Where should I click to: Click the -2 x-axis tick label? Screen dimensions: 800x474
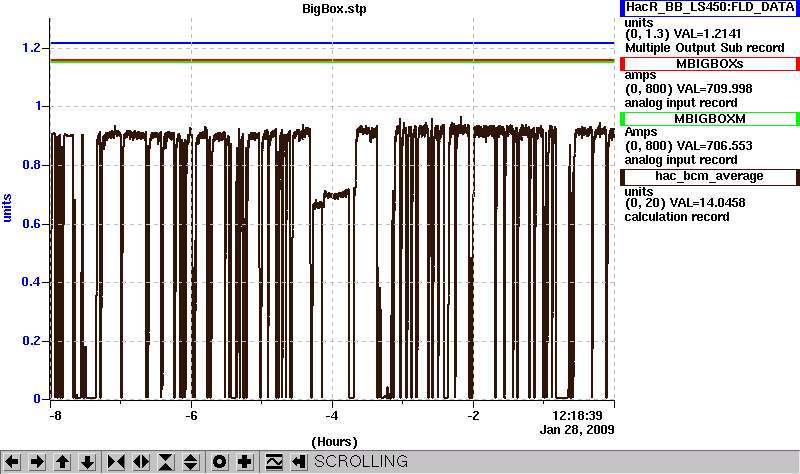473,416
